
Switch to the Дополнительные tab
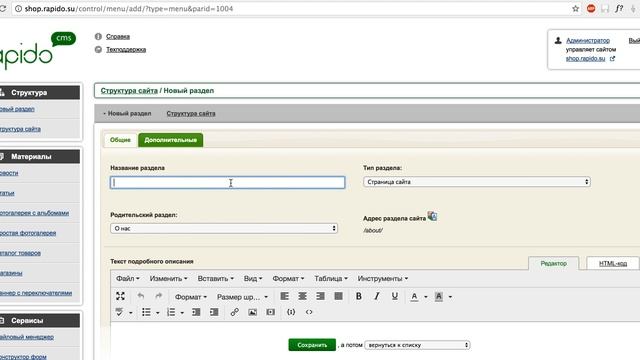[x=171, y=140]
